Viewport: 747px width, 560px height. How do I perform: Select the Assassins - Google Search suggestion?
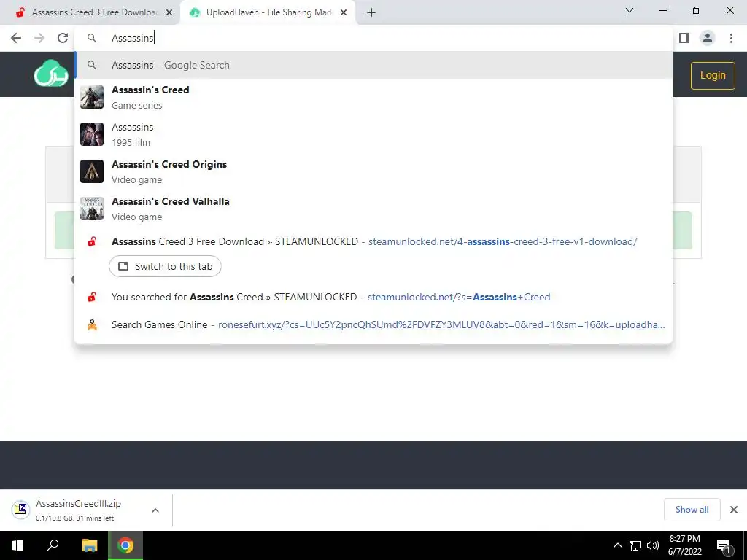tap(373, 65)
